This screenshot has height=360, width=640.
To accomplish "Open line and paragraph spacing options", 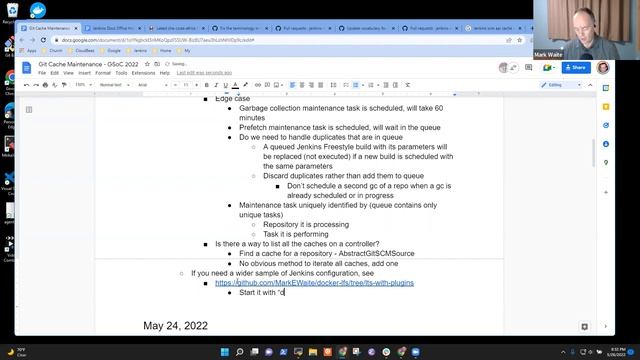I will tap(333, 85).
